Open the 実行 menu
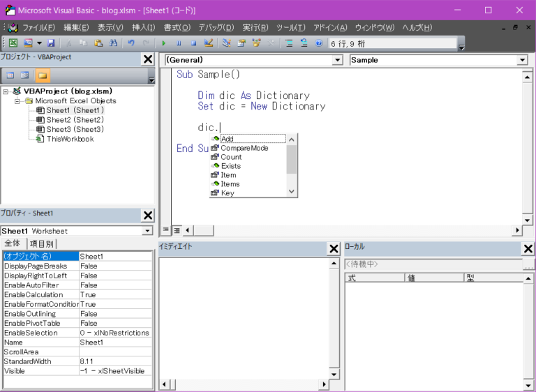Screen dimensions: 536x392 coord(255,28)
